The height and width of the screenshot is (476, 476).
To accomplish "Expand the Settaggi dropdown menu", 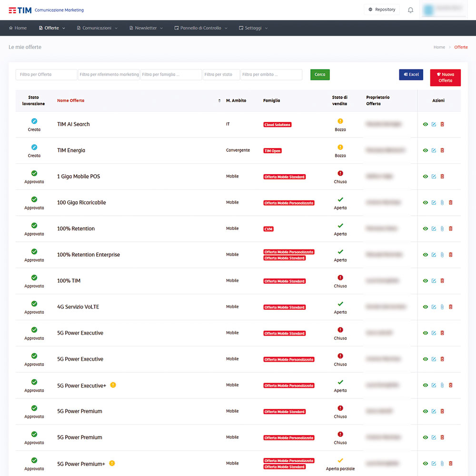I will click(x=253, y=28).
